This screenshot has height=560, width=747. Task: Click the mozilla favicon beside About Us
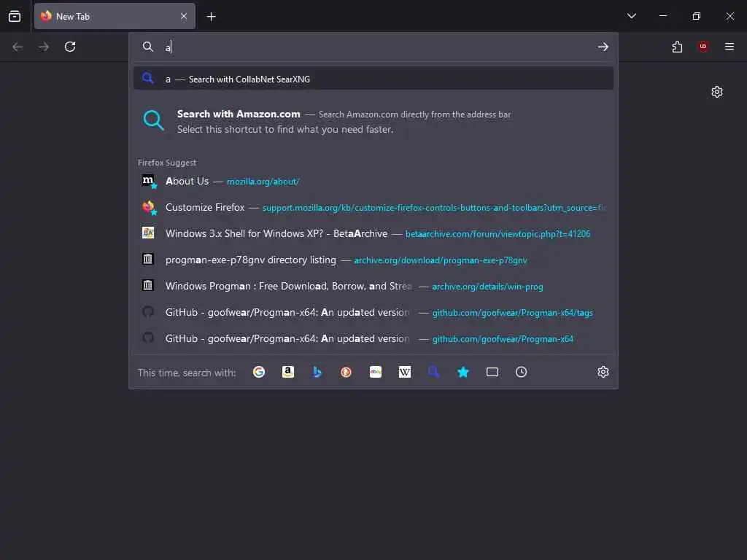(149, 181)
